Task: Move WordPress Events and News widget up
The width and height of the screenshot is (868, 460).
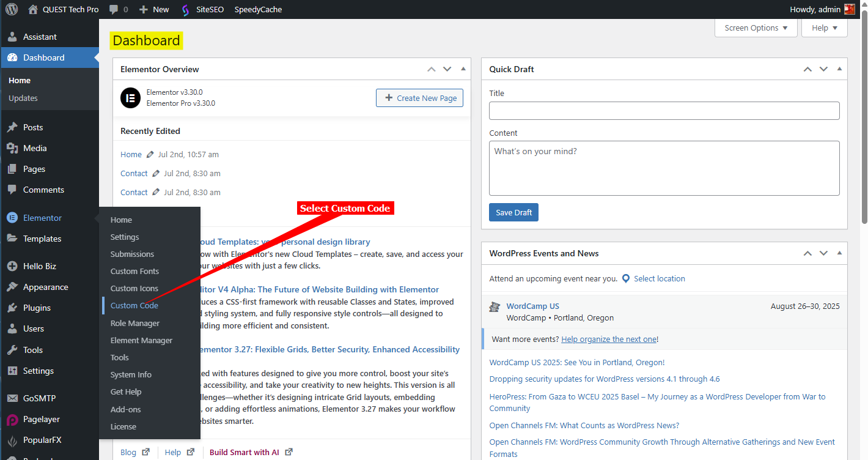Action: [807, 253]
